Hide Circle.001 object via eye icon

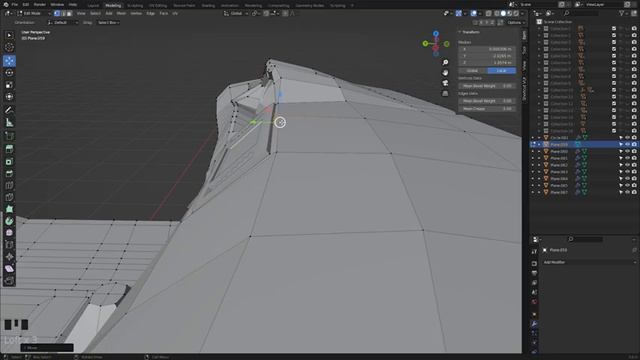(x=627, y=138)
